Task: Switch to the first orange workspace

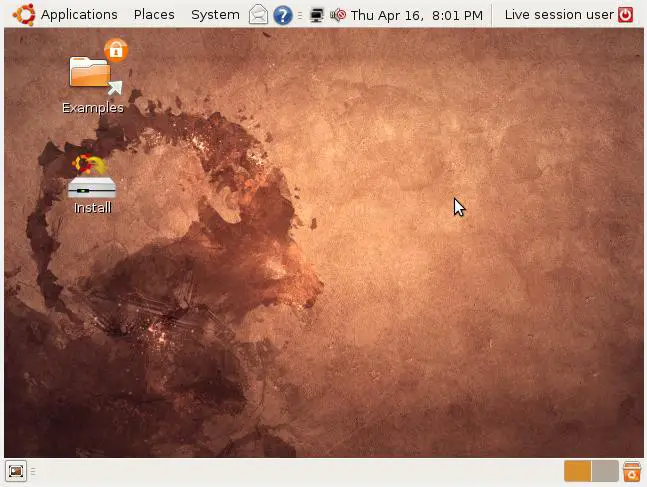Action: [x=577, y=471]
